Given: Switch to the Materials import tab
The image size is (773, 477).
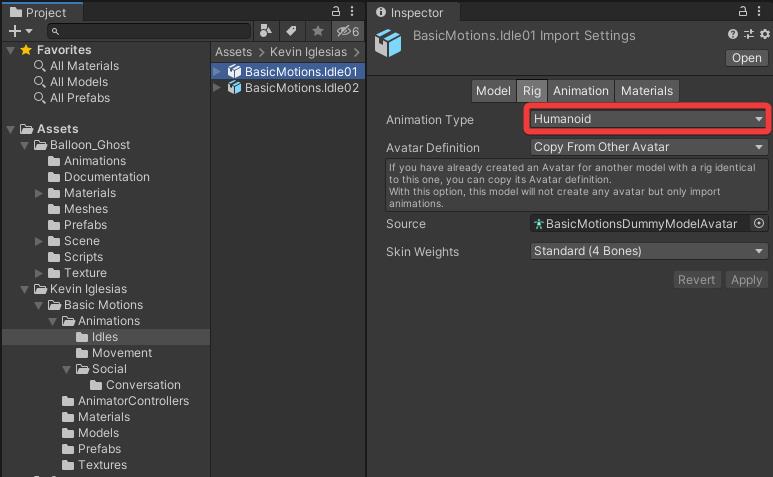Looking at the screenshot, I should pyautogui.click(x=646, y=91).
